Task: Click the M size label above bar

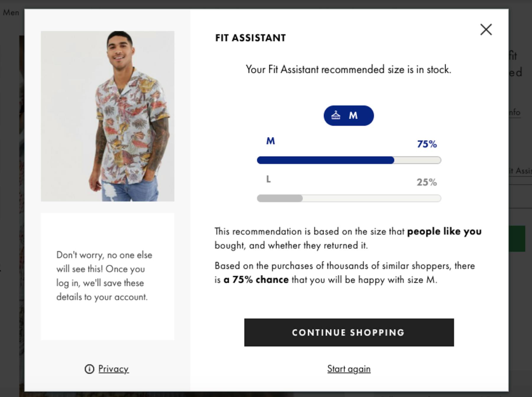Action: (270, 141)
